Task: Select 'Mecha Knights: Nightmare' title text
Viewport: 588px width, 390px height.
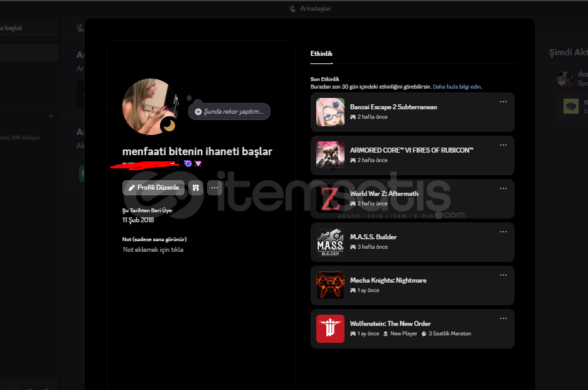Action: point(388,280)
